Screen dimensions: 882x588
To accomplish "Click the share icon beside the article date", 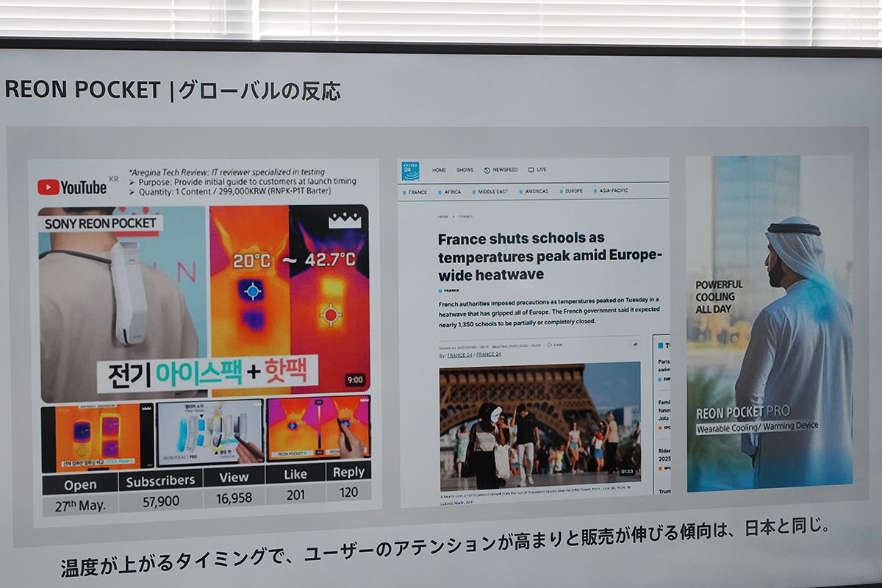I will (x=634, y=343).
